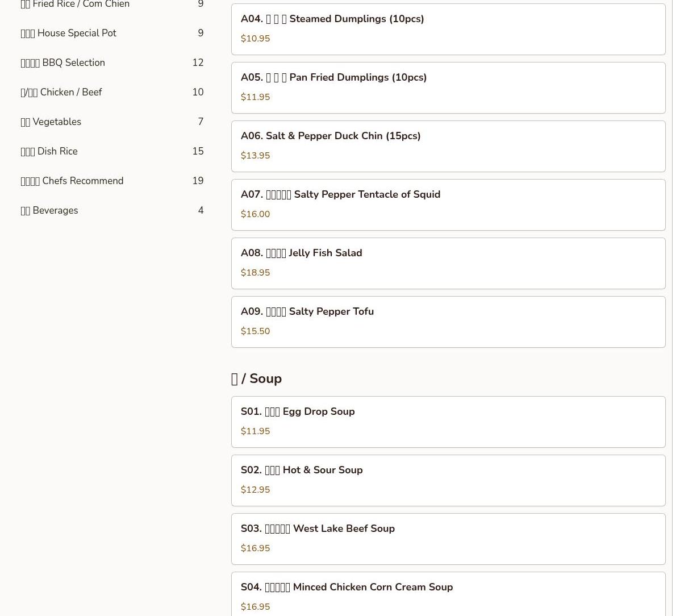Click count 7 beside Vegetables
Screen dimensions: 684x616
(x=201, y=122)
